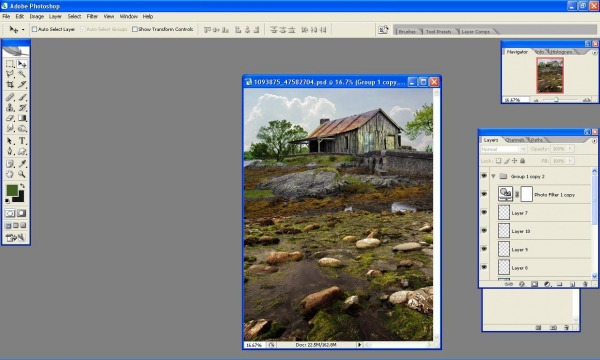600x360 pixels.
Task: Hide the Photo Filter 1 copy layer
Action: [484, 194]
